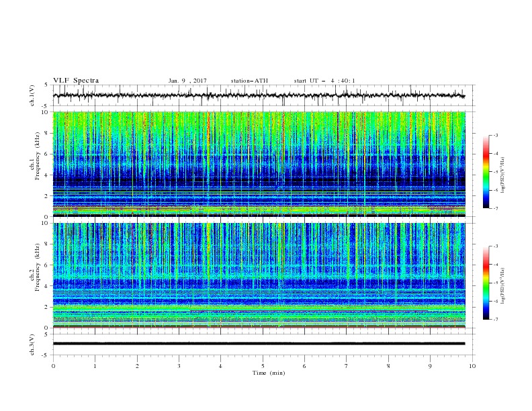Select the date text "Jan. 9 , 2017"
This screenshot has height=411, width=532.
tap(187, 81)
